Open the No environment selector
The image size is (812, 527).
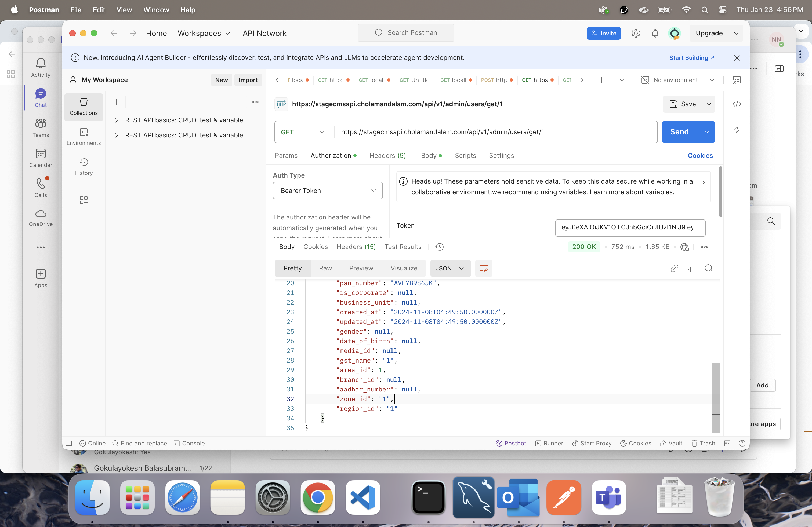[x=678, y=80]
